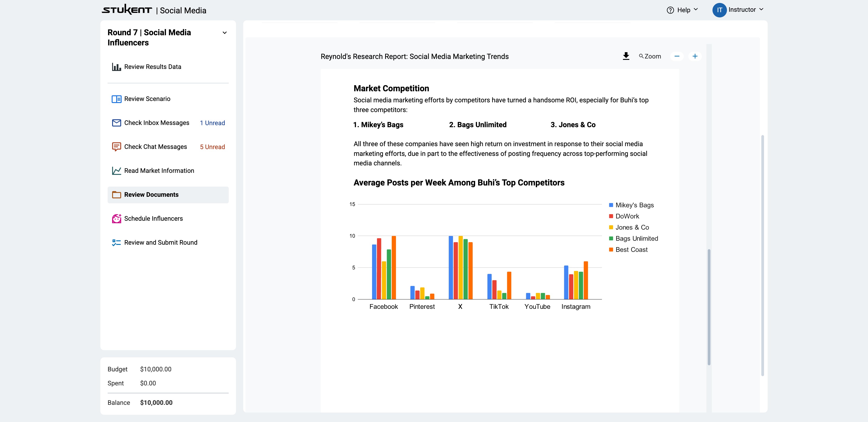868x422 pixels.
Task: Click the Market Competition heading
Action: point(391,89)
